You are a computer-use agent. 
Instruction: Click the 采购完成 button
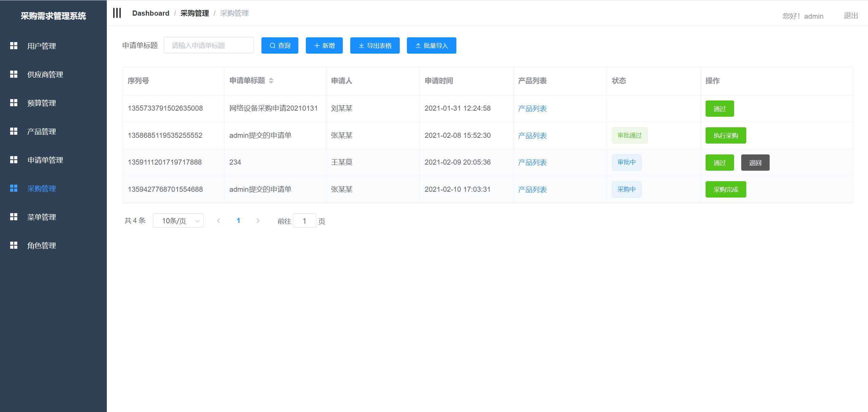726,189
